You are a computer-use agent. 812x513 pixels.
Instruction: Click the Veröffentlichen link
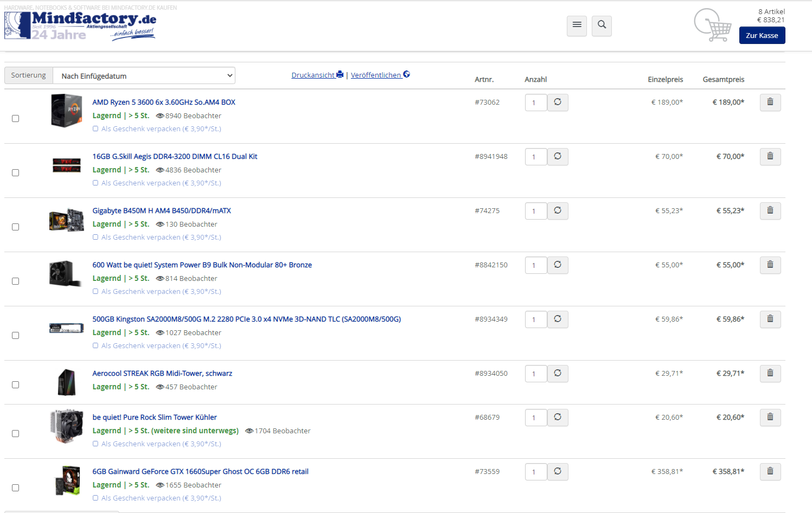(x=380, y=75)
